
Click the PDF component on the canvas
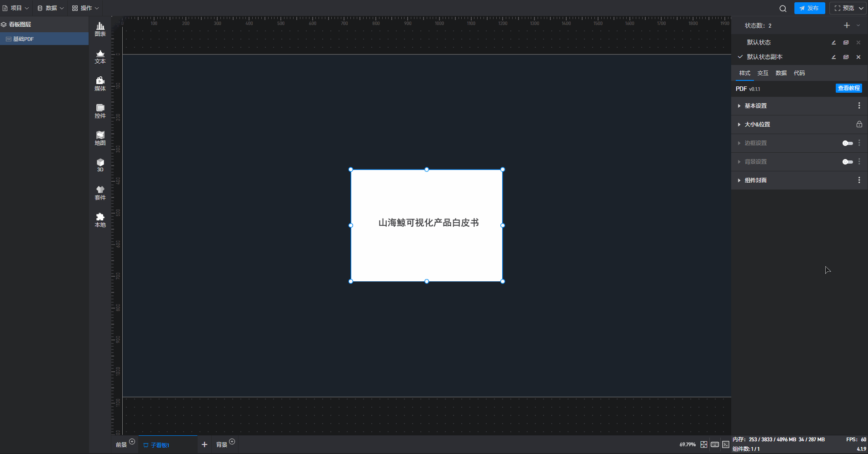pos(427,225)
